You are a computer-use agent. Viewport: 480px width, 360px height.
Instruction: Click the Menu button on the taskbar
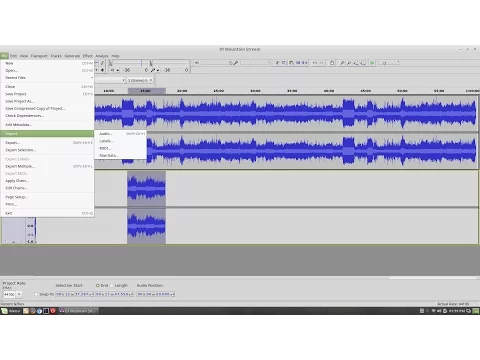point(11,311)
